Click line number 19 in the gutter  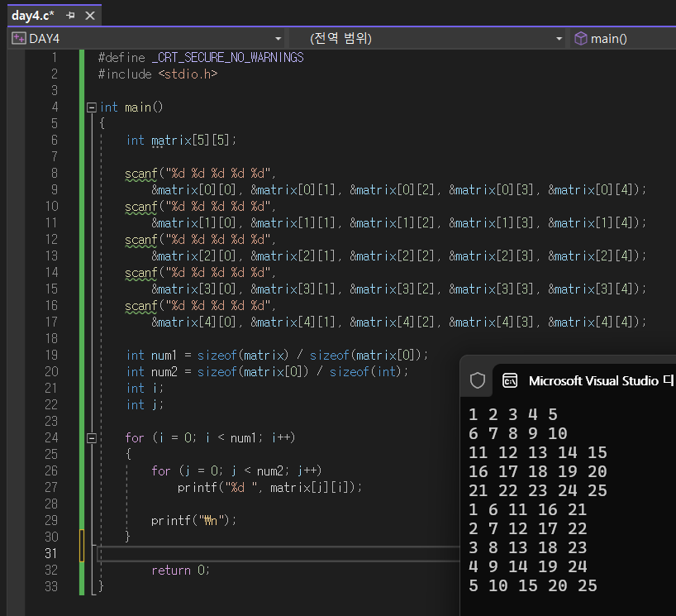click(x=51, y=355)
